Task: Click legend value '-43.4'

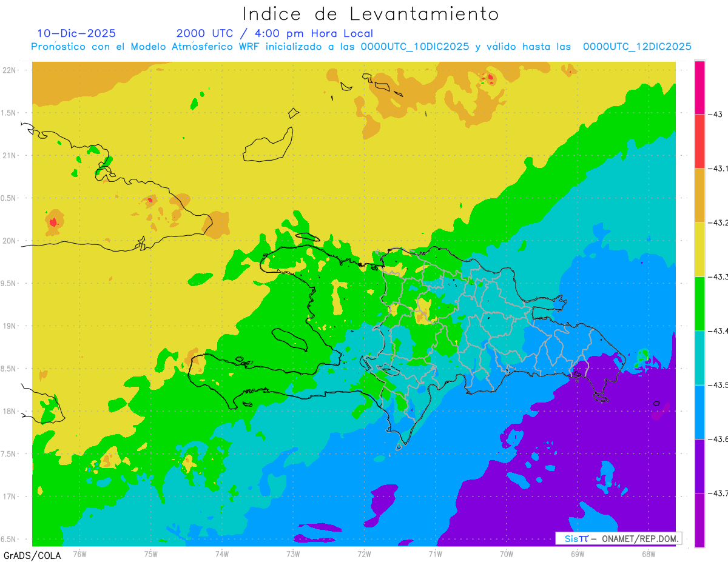Action: 718,331
